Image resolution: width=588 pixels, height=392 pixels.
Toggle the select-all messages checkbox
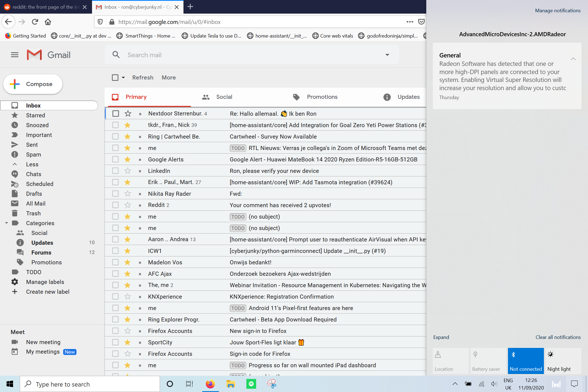tap(115, 78)
